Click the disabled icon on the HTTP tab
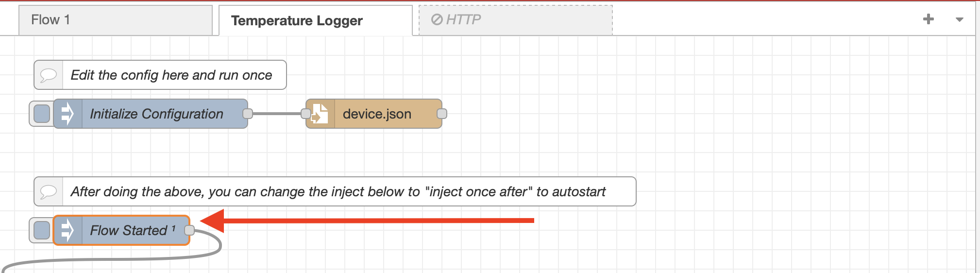Screen dimensions: 980x273 coord(437,19)
